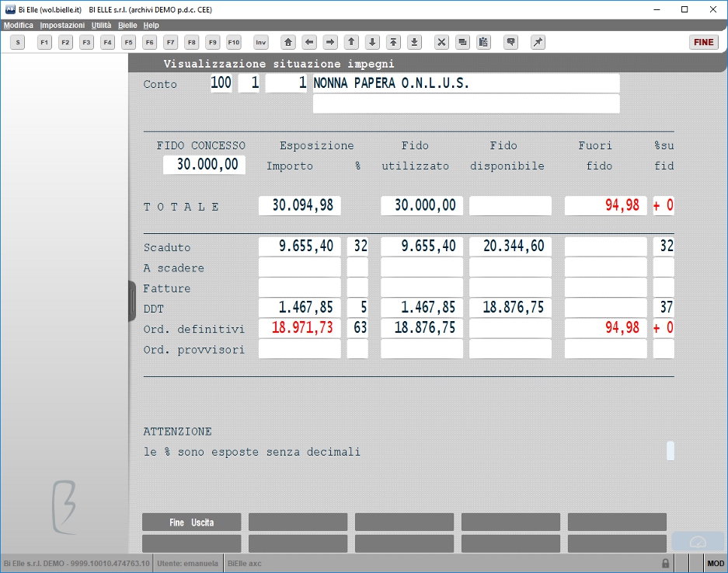Click the page-down arrow with bottom bar icon
The image size is (728, 573).
click(x=415, y=42)
